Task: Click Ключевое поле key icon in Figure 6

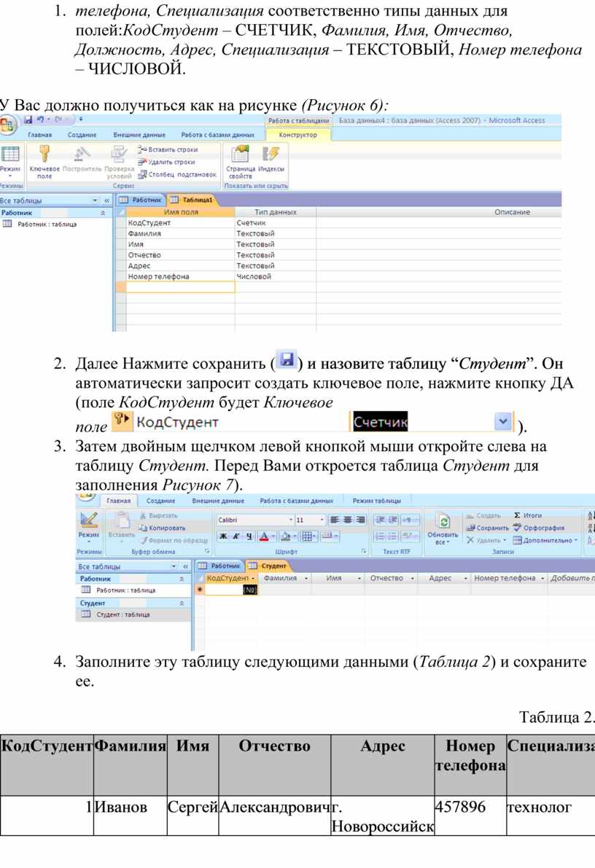Action: pos(44,153)
